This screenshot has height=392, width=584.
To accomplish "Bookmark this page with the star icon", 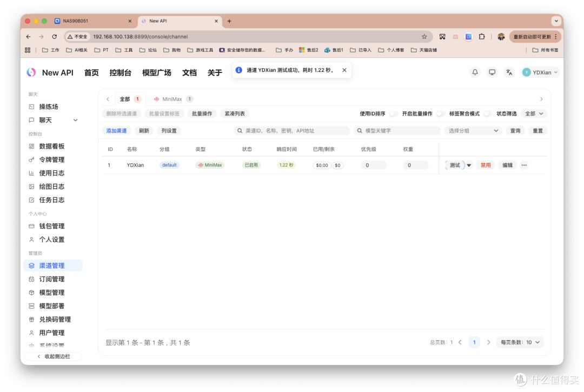I will pyautogui.click(x=424, y=36).
